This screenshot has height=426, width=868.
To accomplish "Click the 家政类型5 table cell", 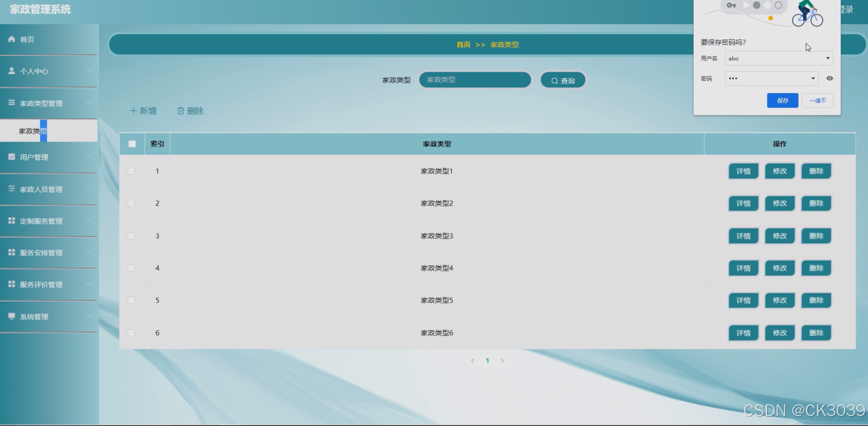I will point(437,300).
